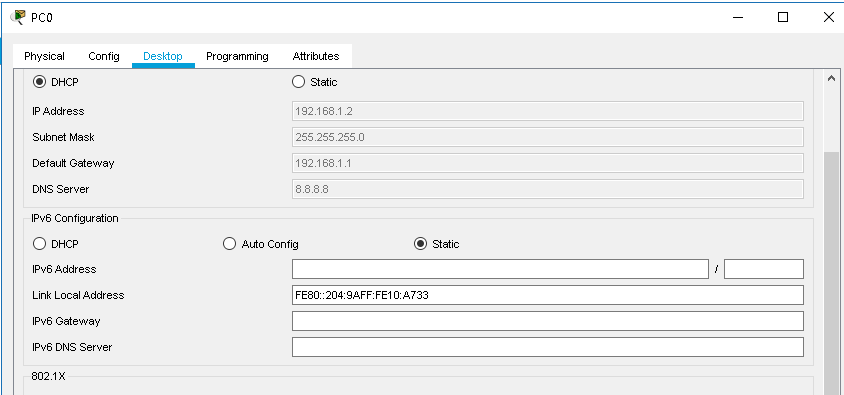Click the PC0 title text
The width and height of the screenshot is (844, 395).
pos(42,18)
